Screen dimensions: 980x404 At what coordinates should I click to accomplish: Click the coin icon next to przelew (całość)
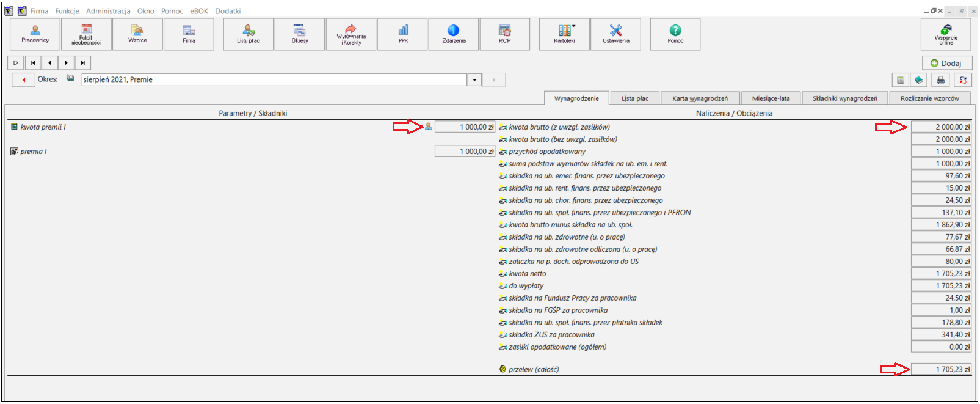point(503,369)
